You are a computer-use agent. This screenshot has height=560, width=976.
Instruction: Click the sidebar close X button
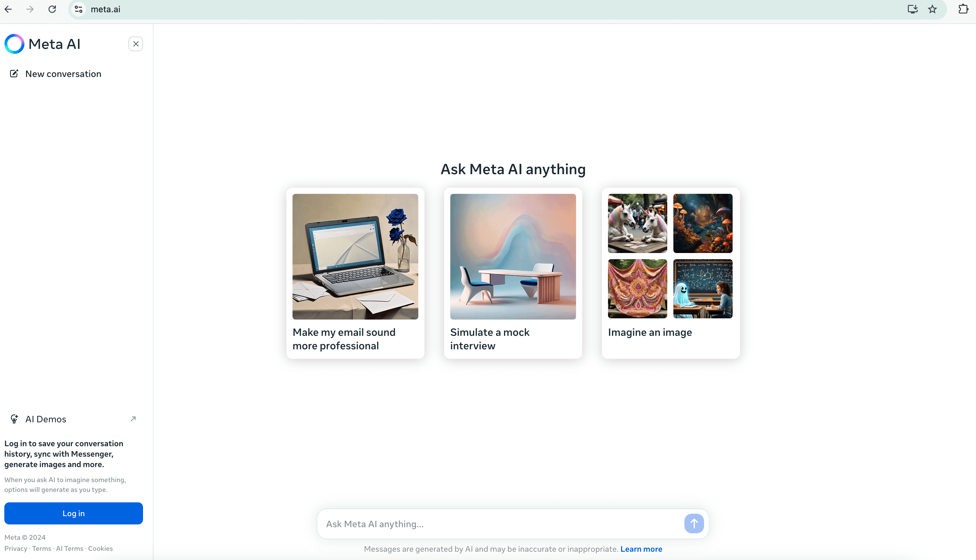[x=136, y=44]
